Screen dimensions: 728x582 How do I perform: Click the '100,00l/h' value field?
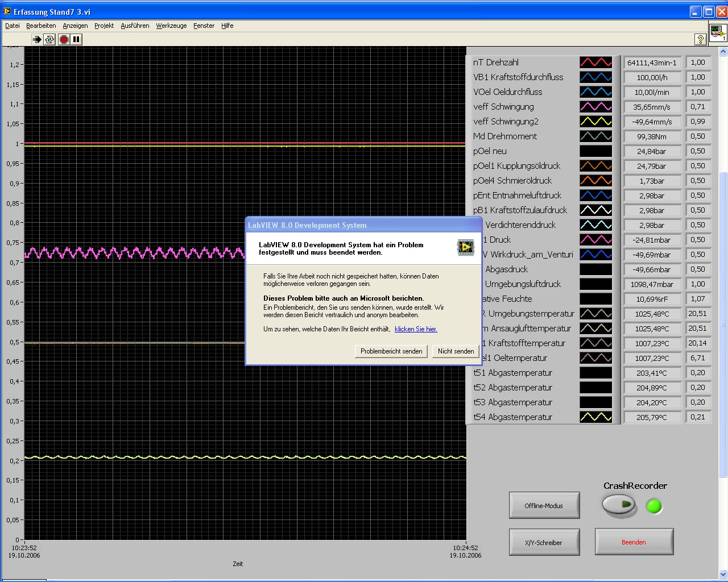(652, 78)
